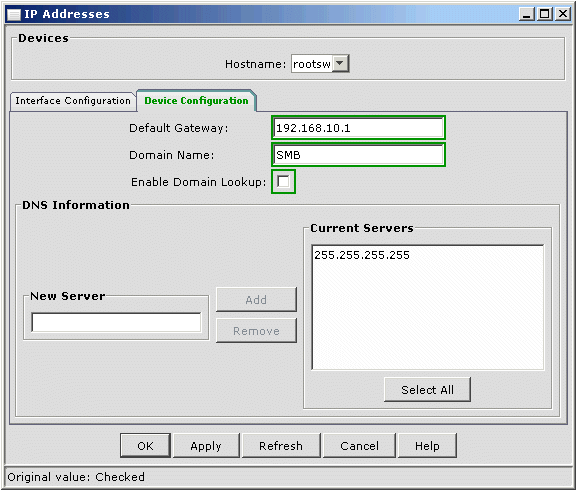Open Help for this dialog

click(427, 446)
